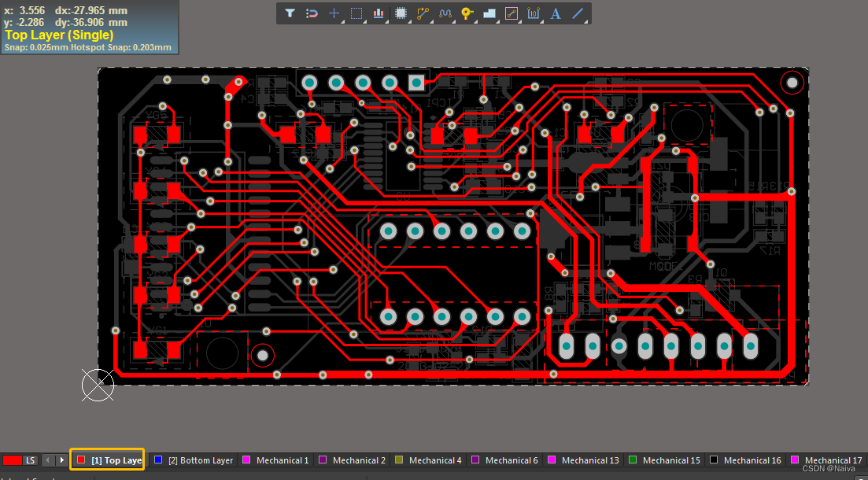Switch to the [2] Bottom Layer tab

click(x=194, y=460)
